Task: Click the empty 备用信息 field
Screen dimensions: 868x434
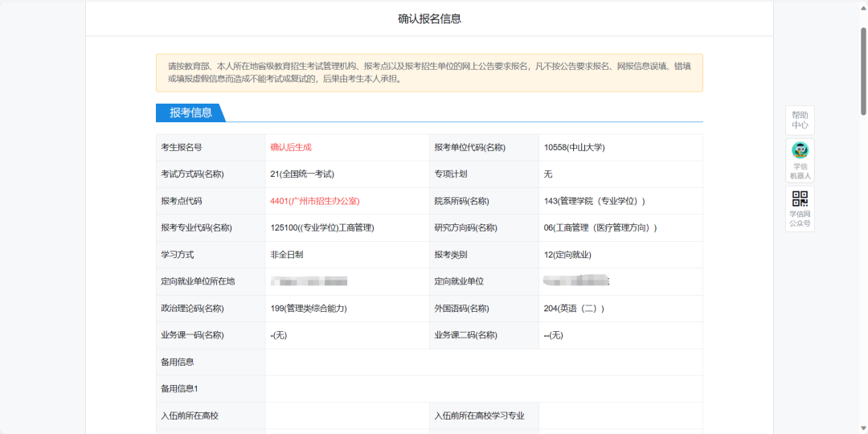Action: coord(482,362)
